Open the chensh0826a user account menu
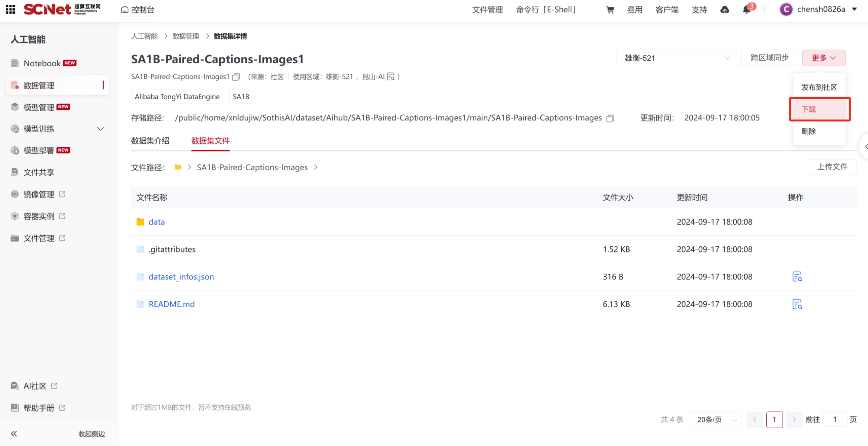Viewport: 868px width, 446px height. (821, 9)
